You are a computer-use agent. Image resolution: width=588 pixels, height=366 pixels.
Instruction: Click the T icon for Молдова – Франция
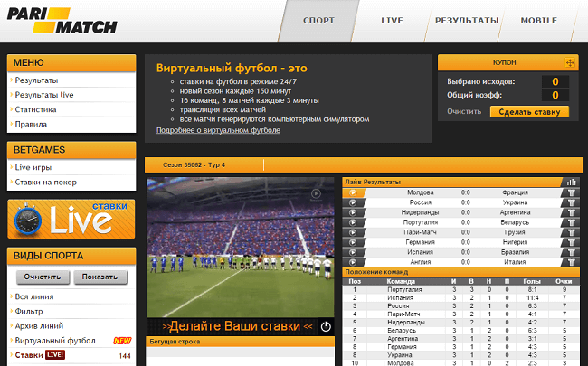point(571,192)
